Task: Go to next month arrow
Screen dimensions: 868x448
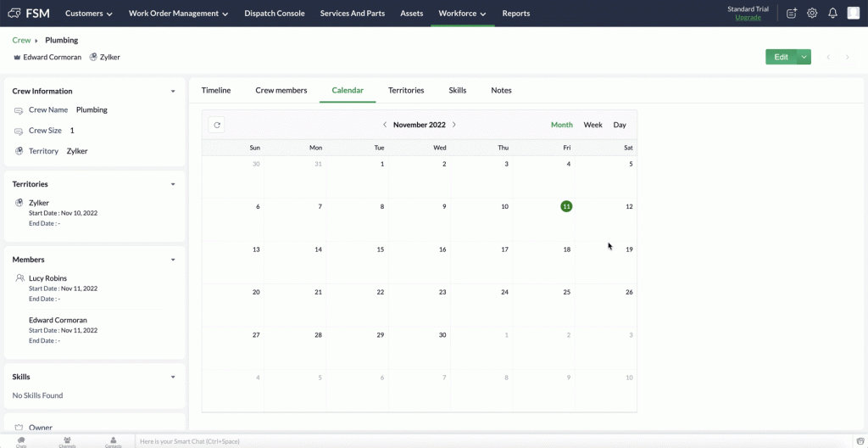Action: coord(454,125)
